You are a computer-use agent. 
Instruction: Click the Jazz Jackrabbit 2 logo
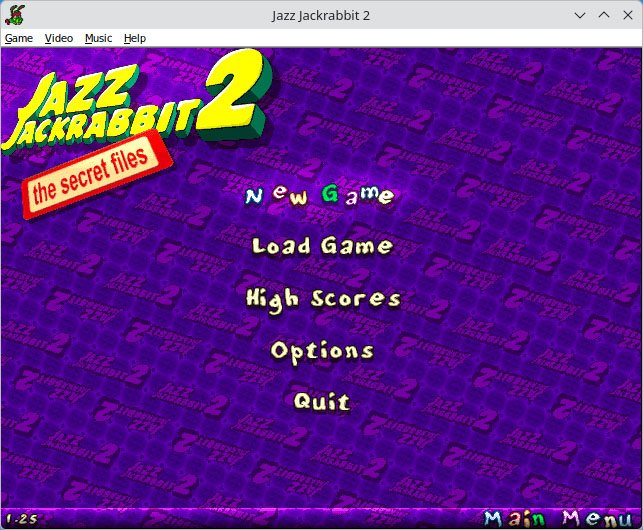pyautogui.click(x=137, y=103)
